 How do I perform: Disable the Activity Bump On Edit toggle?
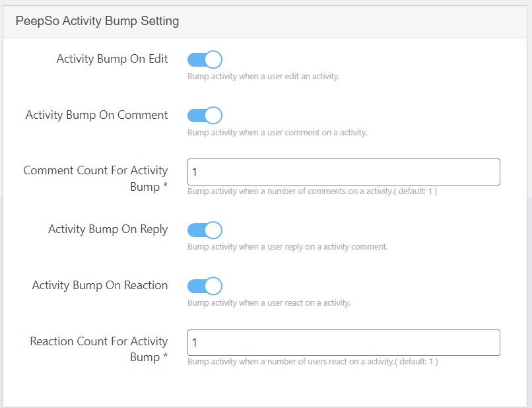[205, 59]
